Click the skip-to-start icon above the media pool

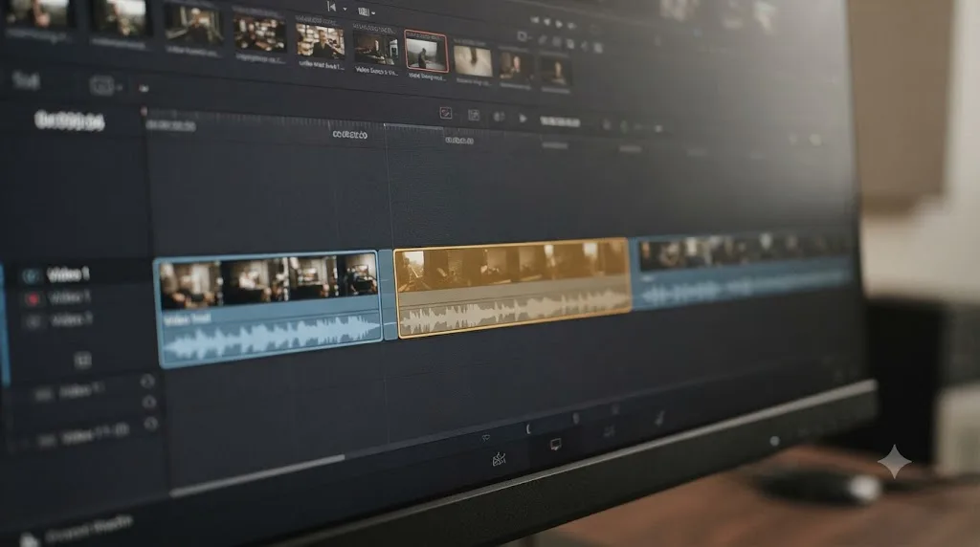[x=331, y=7]
